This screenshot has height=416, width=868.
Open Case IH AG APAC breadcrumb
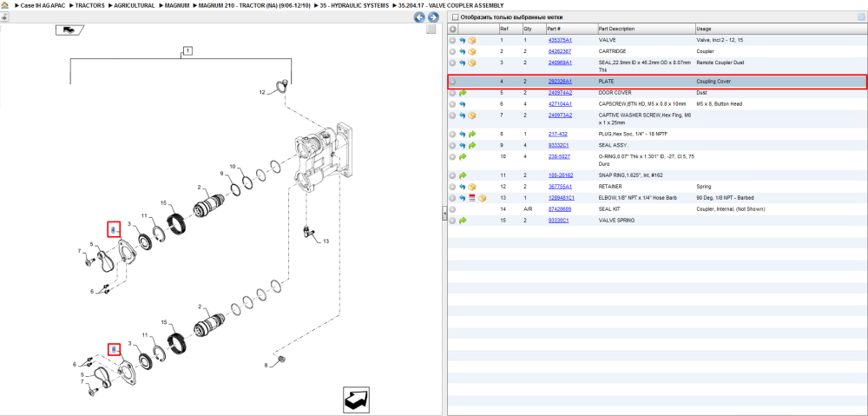42,5
